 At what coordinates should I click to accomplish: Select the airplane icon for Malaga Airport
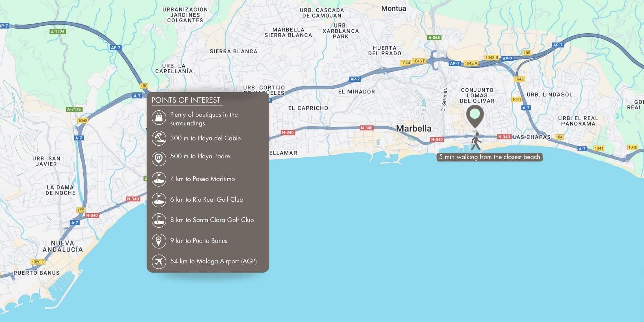click(160, 261)
